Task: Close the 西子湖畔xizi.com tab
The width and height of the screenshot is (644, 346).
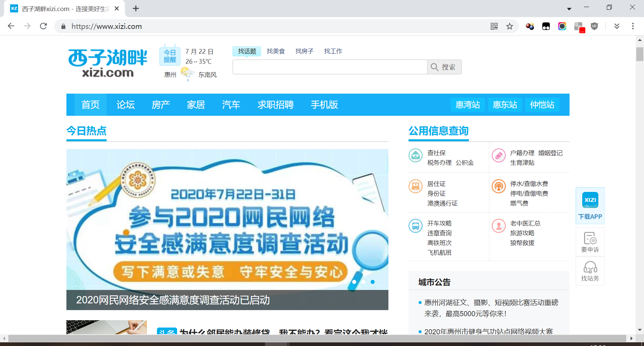Action: pyautogui.click(x=117, y=8)
